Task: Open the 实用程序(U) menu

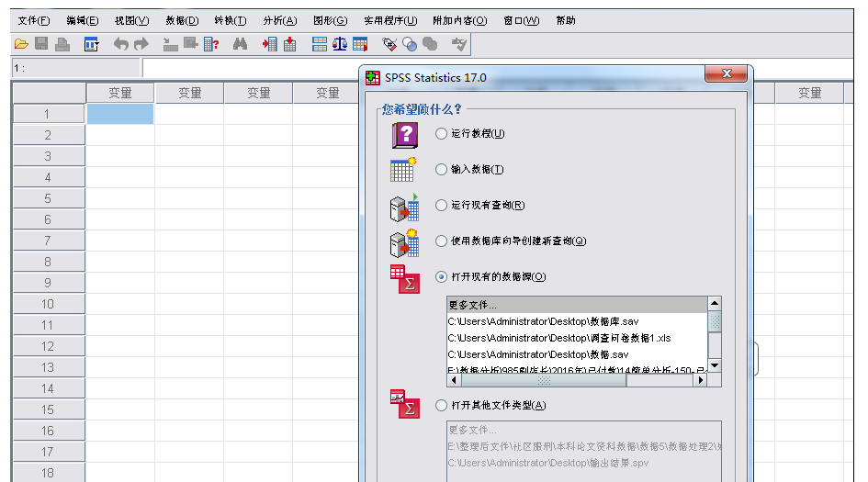Action: pos(390,21)
